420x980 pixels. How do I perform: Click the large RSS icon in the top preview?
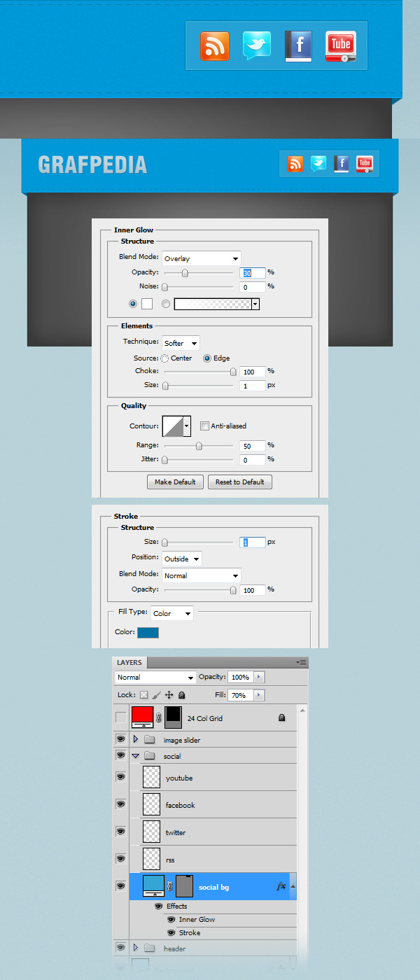click(214, 46)
